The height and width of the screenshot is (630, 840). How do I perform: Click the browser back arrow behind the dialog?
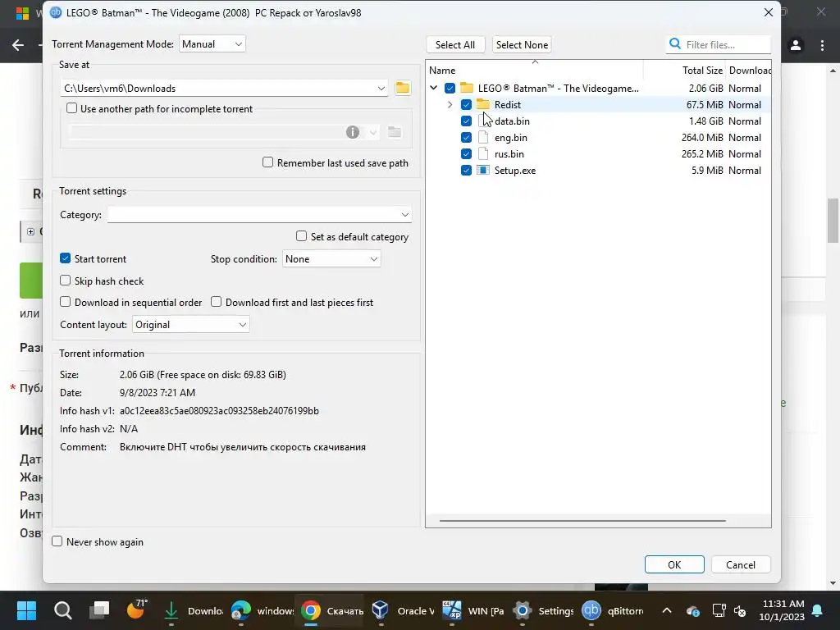pyautogui.click(x=18, y=45)
